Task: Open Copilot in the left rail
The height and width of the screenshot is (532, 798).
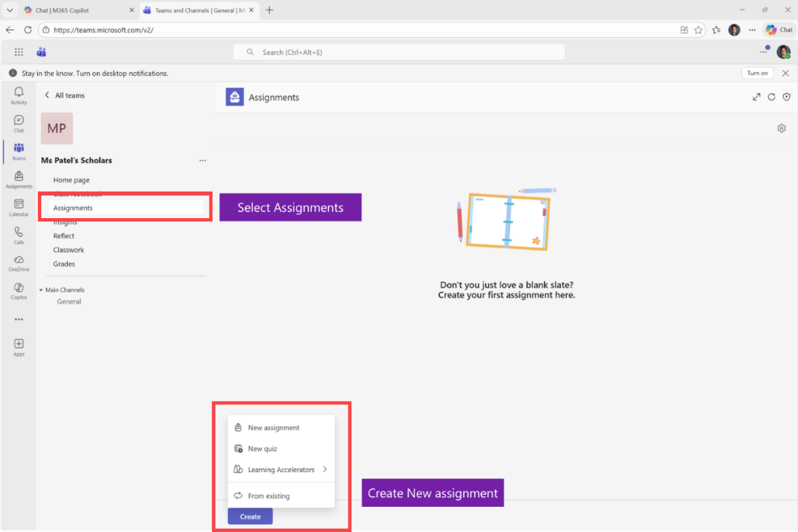Action: tap(19, 291)
